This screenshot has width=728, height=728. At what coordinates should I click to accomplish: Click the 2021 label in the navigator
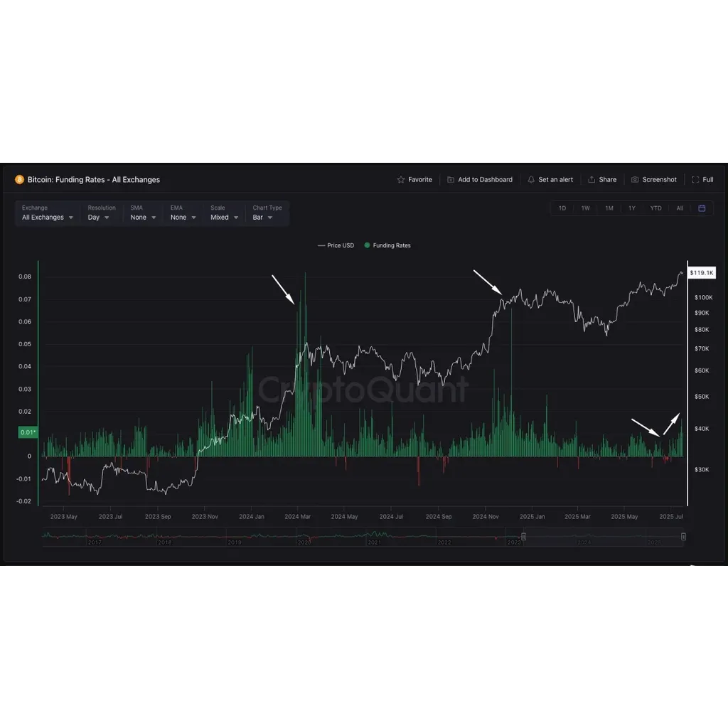[374, 542]
